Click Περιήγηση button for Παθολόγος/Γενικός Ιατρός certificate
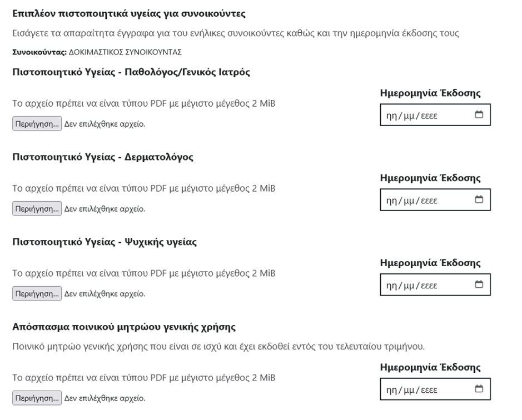The width and height of the screenshot is (522, 420). (x=37, y=124)
